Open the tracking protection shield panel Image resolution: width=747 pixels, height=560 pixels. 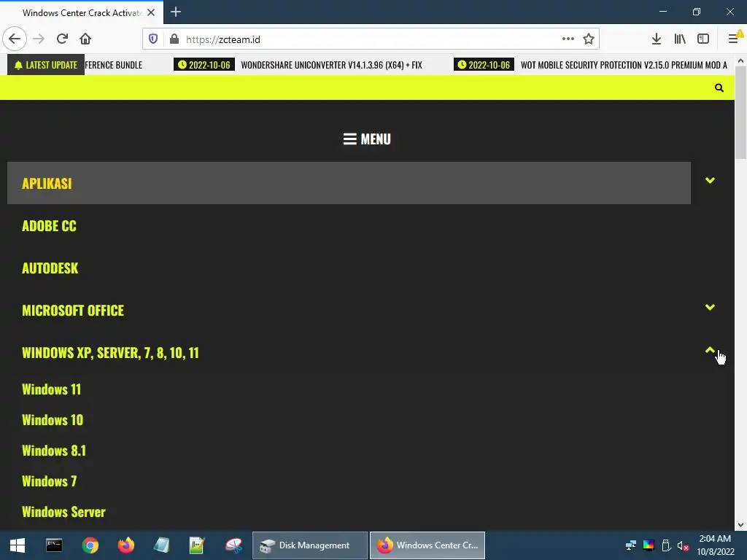153,39
